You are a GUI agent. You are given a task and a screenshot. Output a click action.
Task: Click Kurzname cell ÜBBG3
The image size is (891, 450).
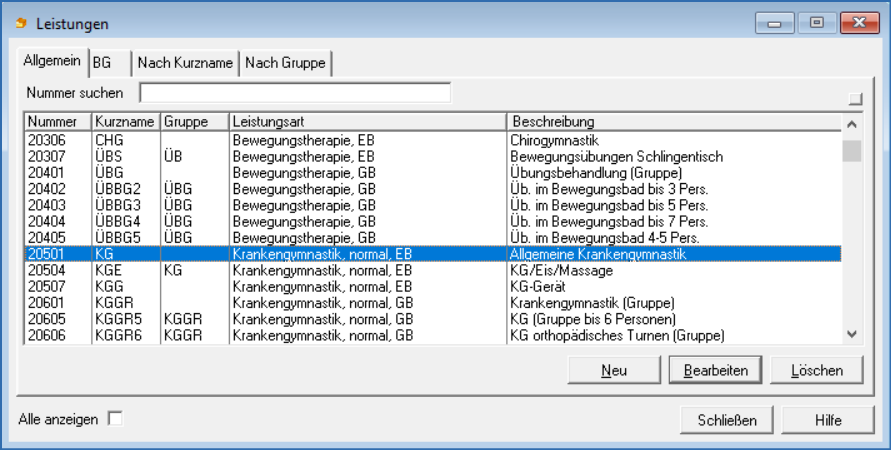pyautogui.click(x=118, y=205)
